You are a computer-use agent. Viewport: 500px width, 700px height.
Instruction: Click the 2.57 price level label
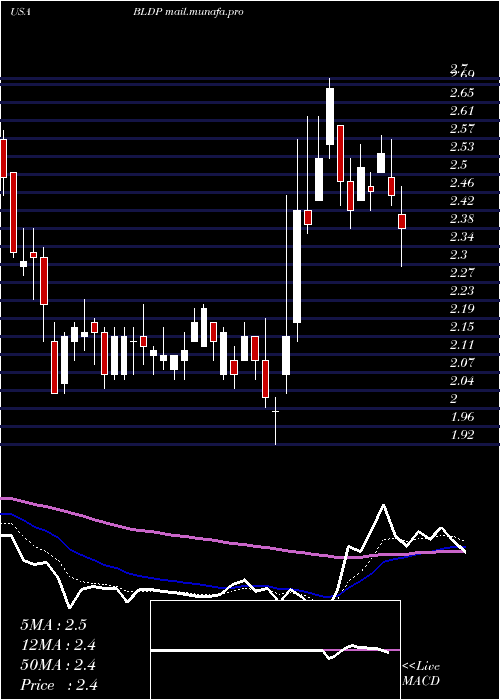[462, 129]
